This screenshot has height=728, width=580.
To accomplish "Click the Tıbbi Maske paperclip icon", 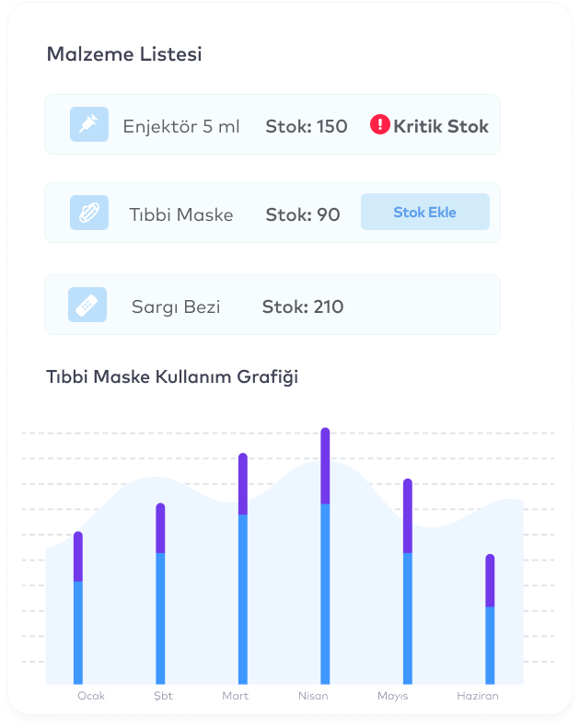I will [x=89, y=214].
